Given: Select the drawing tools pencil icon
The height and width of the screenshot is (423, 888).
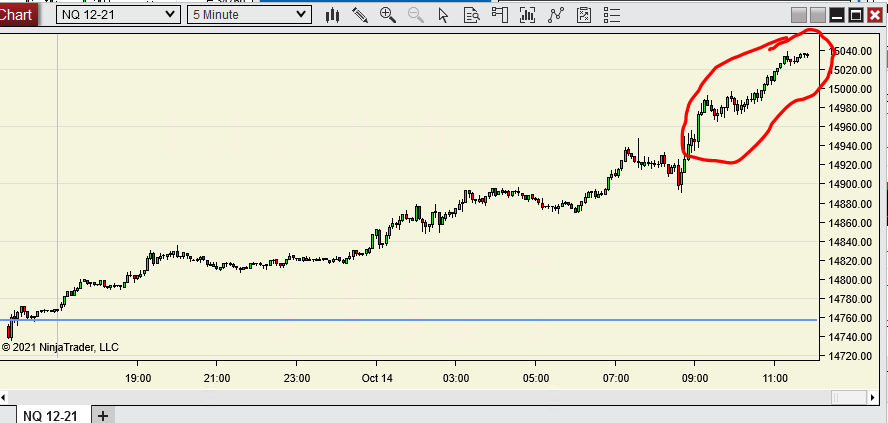Looking at the screenshot, I should [360, 15].
